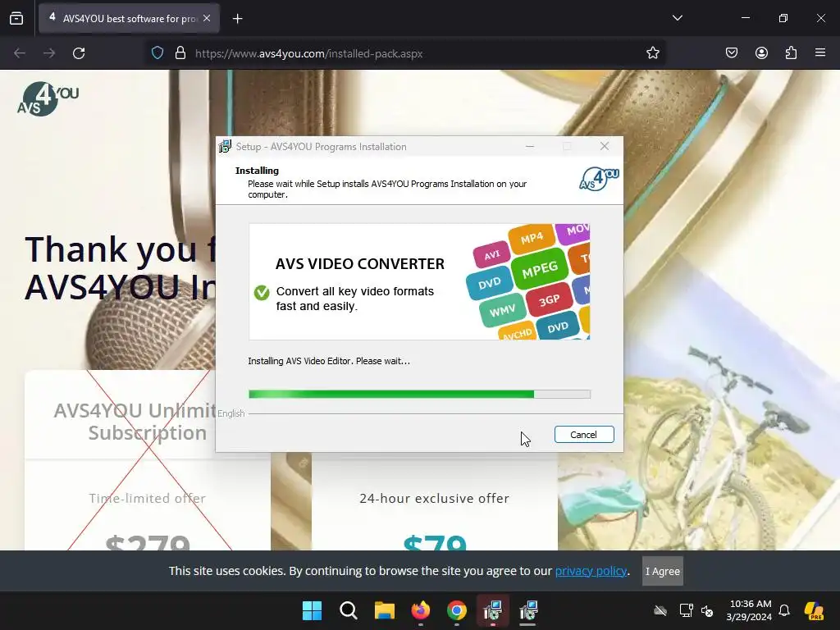Open the notifications bell icon
840x630 pixels.
coord(784,610)
